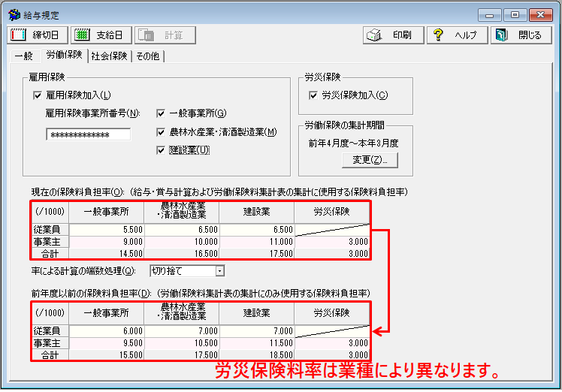Image resolution: width=562 pixels, height=392 pixels.
Task: Uncheck the 一般事業所 checkbox
Action: [161, 113]
